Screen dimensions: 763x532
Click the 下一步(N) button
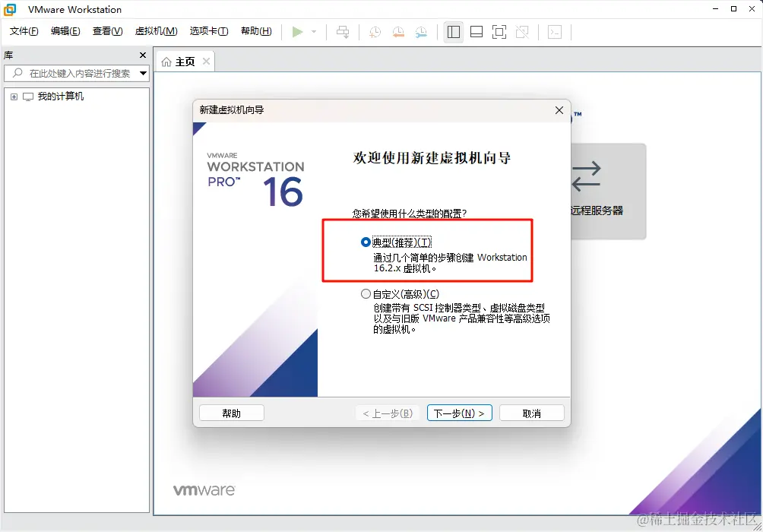tap(459, 413)
